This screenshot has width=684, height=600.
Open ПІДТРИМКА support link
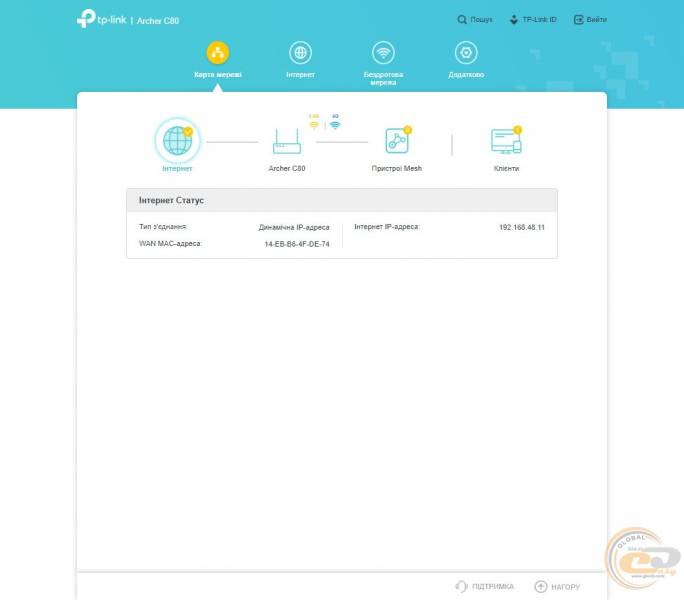tap(485, 586)
